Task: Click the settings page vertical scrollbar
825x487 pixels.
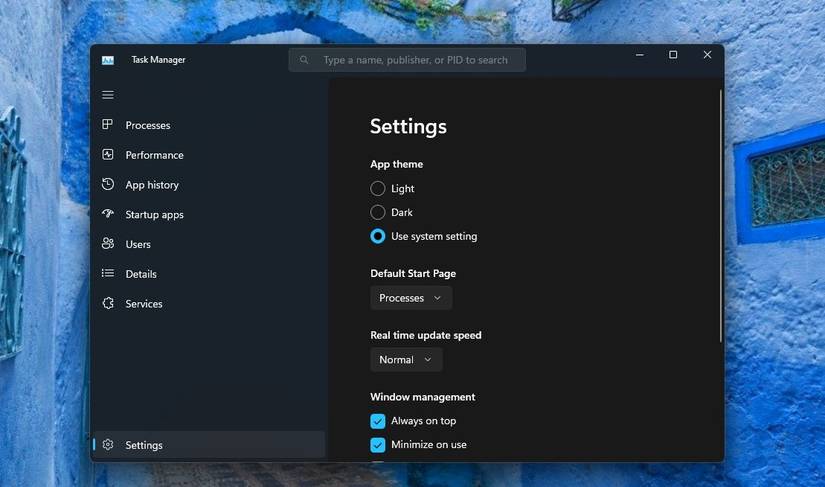Action: coord(721,215)
